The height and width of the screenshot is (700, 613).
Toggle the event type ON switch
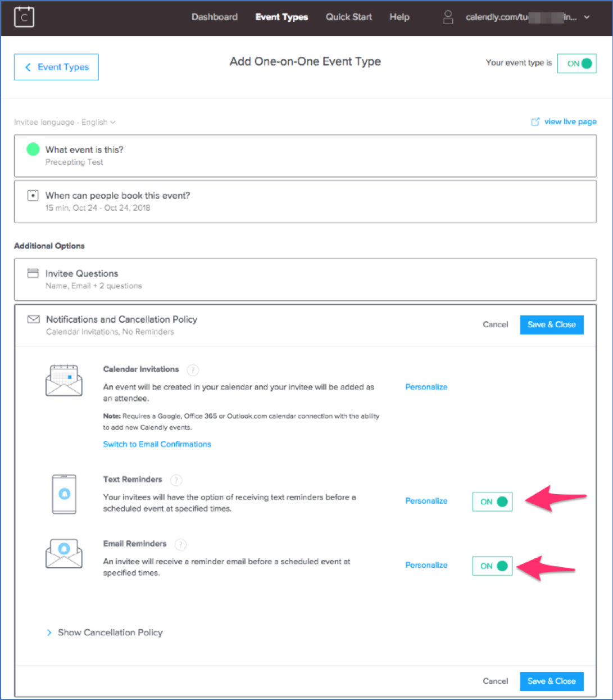(576, 64)
